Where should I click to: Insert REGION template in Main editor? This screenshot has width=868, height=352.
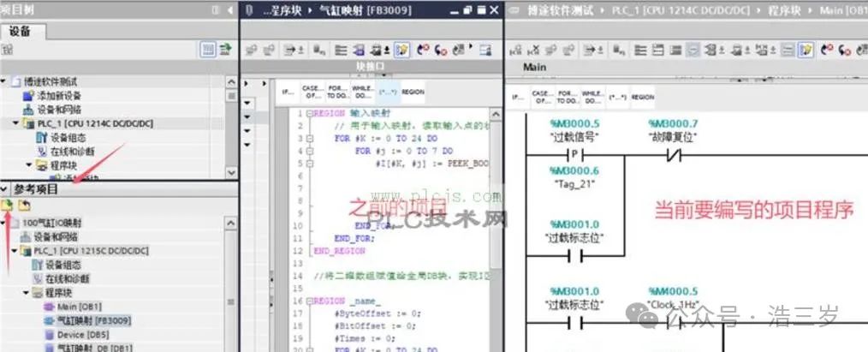point(643,97)
